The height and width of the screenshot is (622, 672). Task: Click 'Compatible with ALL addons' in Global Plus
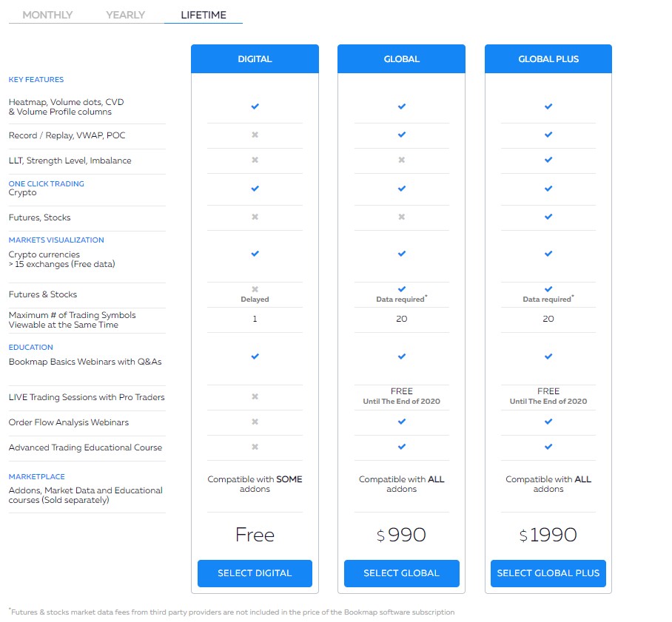(548, 484)
